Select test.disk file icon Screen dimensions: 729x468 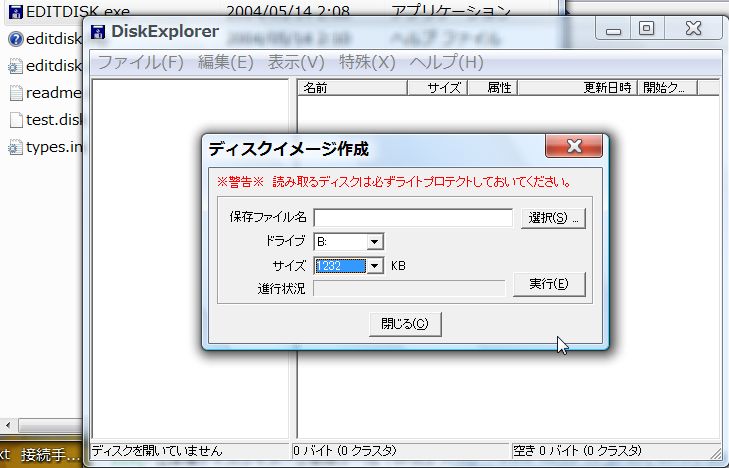16,120
